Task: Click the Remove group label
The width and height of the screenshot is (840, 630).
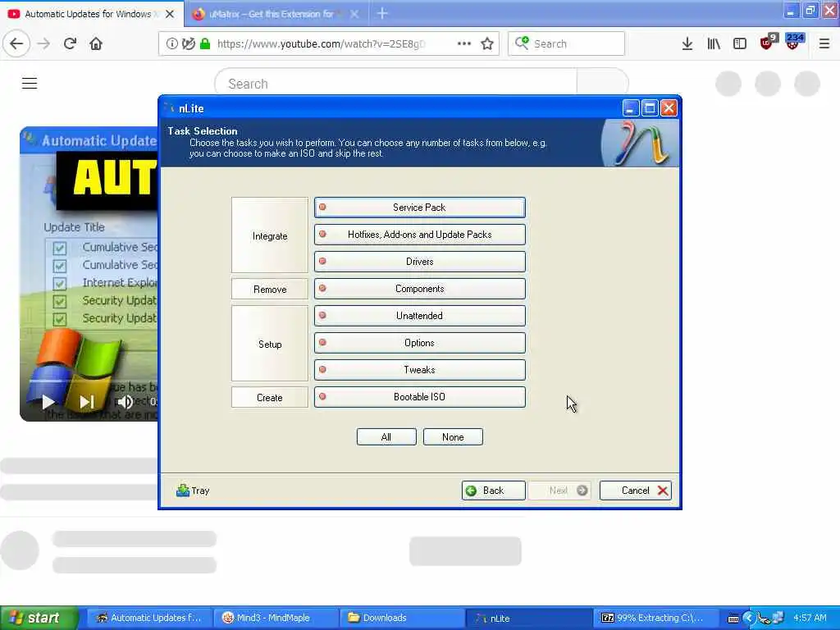Action: [270, 290]
